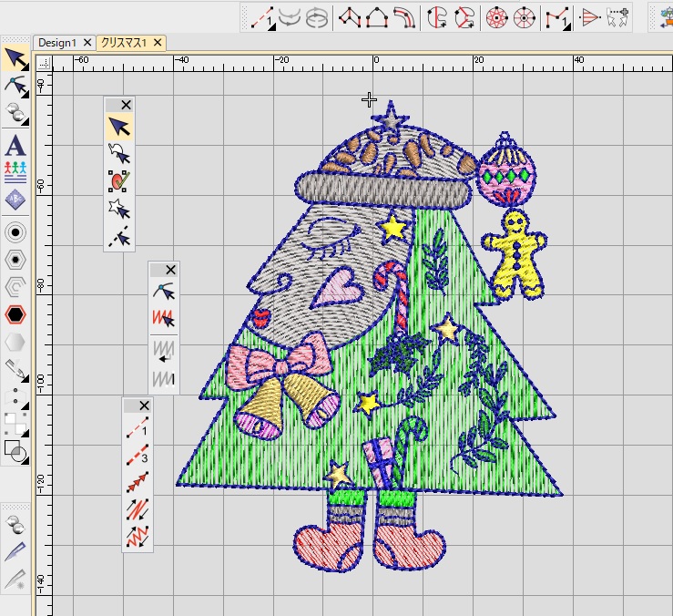Select the filled hexagon offset tool
The width and height of the screenshot is (673, 616).
click(15, 260)
